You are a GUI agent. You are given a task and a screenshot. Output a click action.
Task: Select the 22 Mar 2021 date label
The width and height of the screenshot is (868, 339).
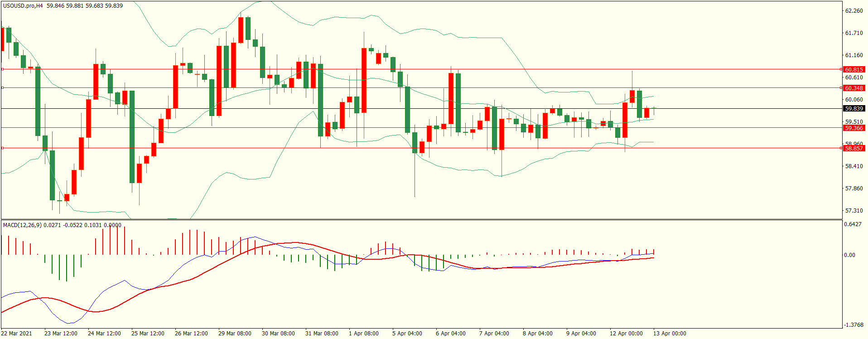[17, 334]
